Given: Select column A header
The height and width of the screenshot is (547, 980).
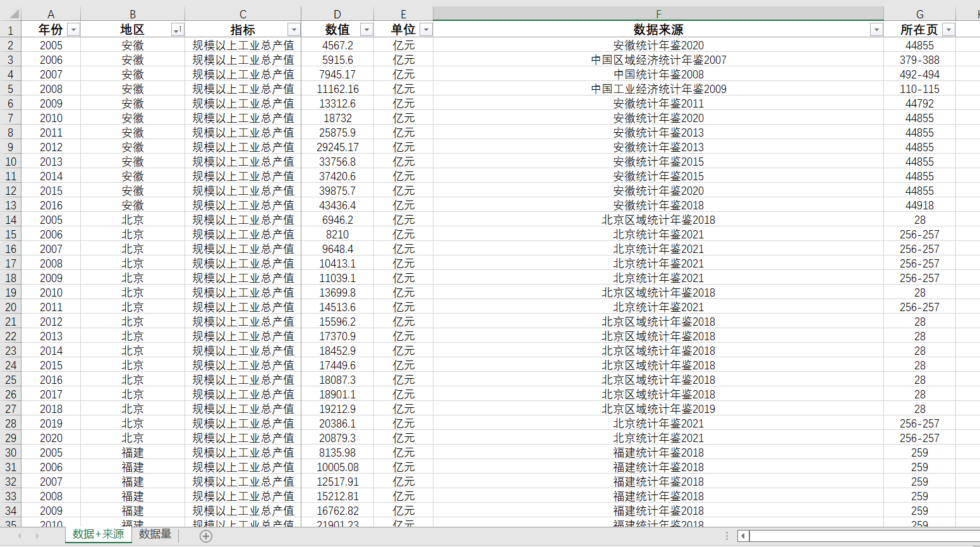Looking at the screenshot, I should click(x=51, y=14).
